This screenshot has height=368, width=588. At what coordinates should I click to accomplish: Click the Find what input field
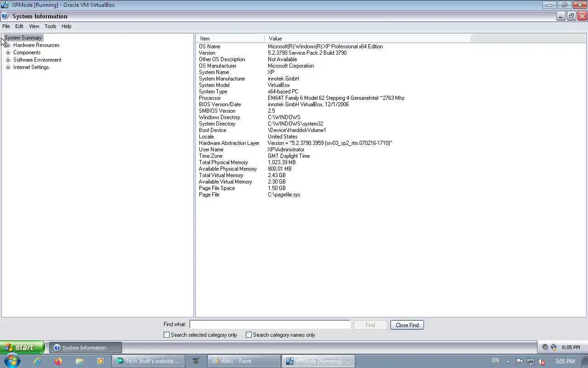[x=270, y=325]
